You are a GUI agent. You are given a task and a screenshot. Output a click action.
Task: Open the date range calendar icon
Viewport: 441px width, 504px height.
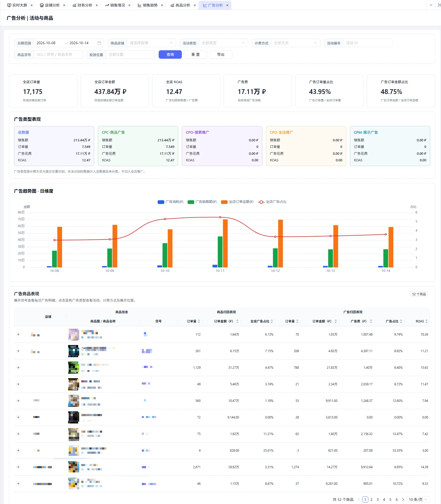(99, 43)
